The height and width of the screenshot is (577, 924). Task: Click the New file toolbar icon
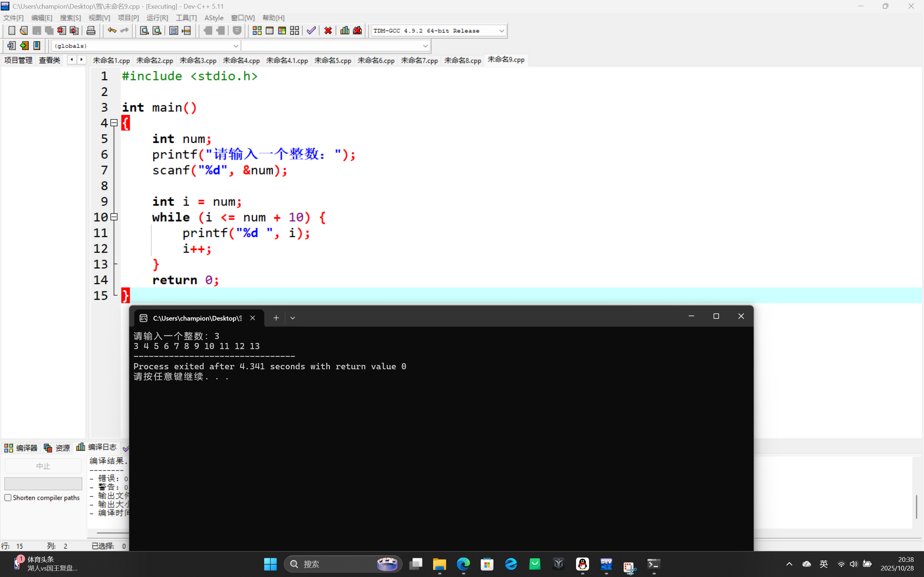point(12,31)
